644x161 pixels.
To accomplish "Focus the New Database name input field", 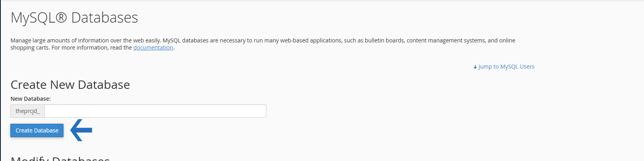I will pyautogui.click(x=155, y=111).
